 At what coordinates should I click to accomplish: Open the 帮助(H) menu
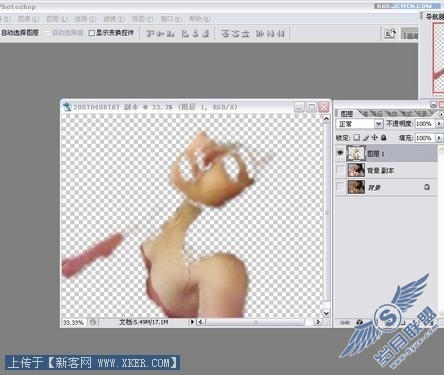point(200,19)
